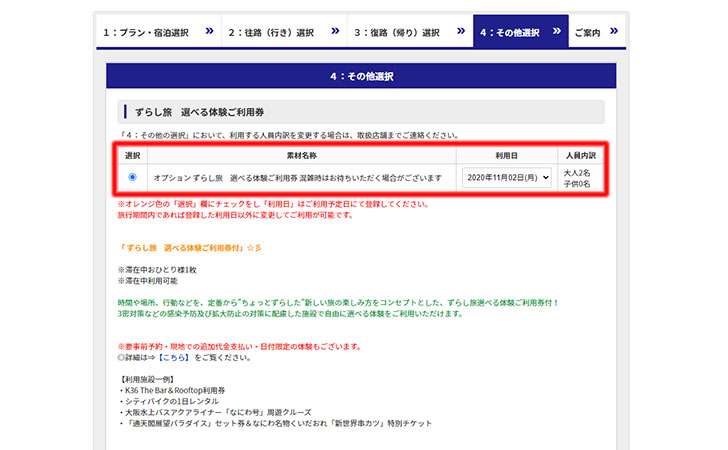
Task: Click the green line starting 3密対策などの感染予防
Action: [291, 314]
